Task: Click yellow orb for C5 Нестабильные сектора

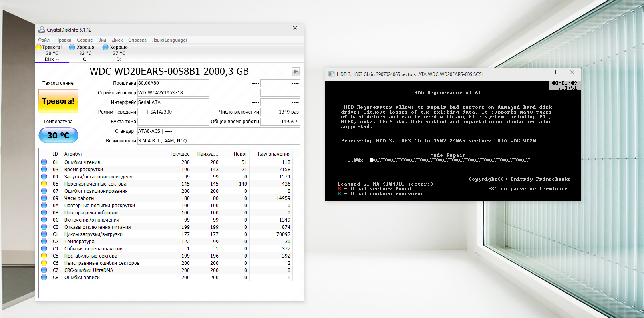Action: click(44, 256)
